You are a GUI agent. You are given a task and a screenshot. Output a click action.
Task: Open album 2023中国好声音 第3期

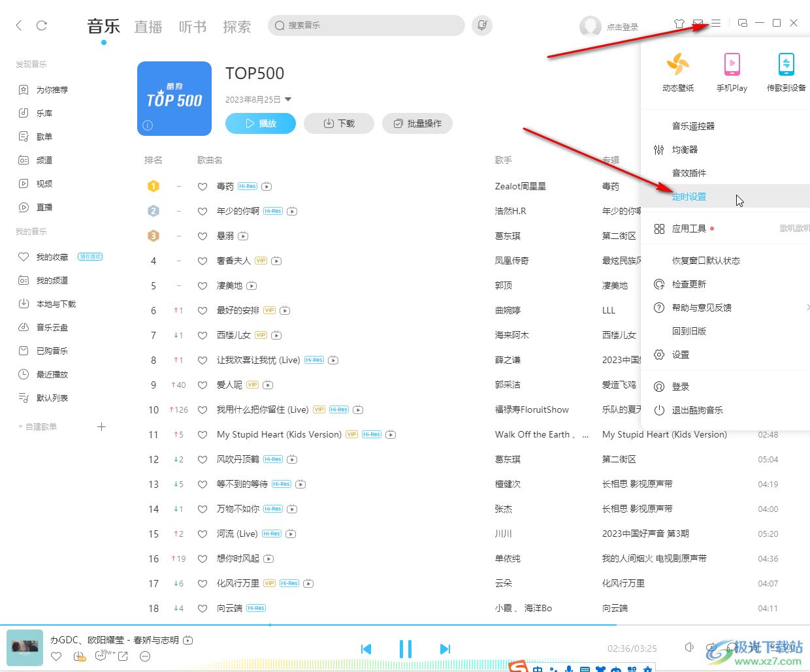645,534
